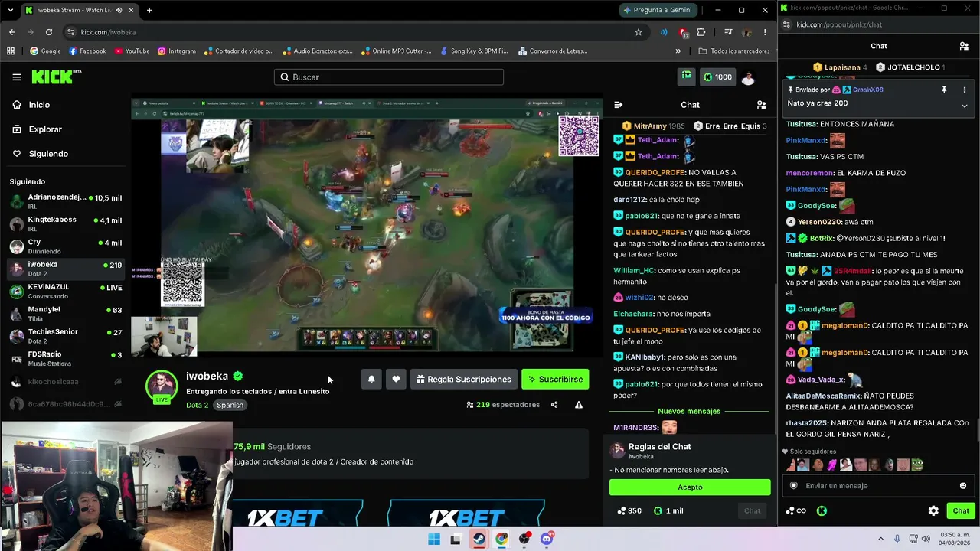980x551 pixels.
Task: Open the Facebook bookmark
Action: coord(87,51)
